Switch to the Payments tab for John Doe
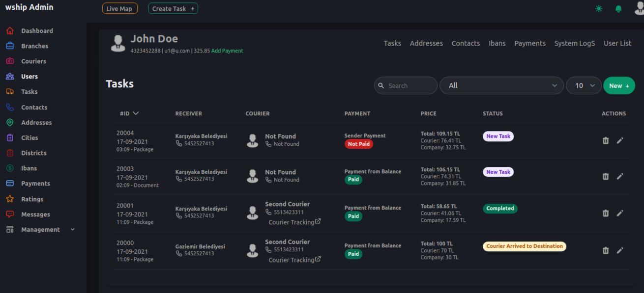644x293 pixels. (529, 43)
